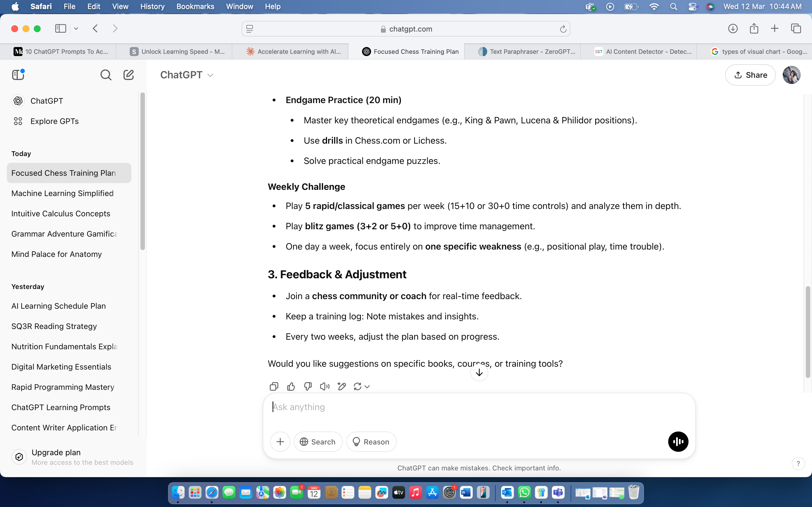This screenshot has width=812, height=507.
Task: Start voice mode with the waveform button
Action: point(678,442)
